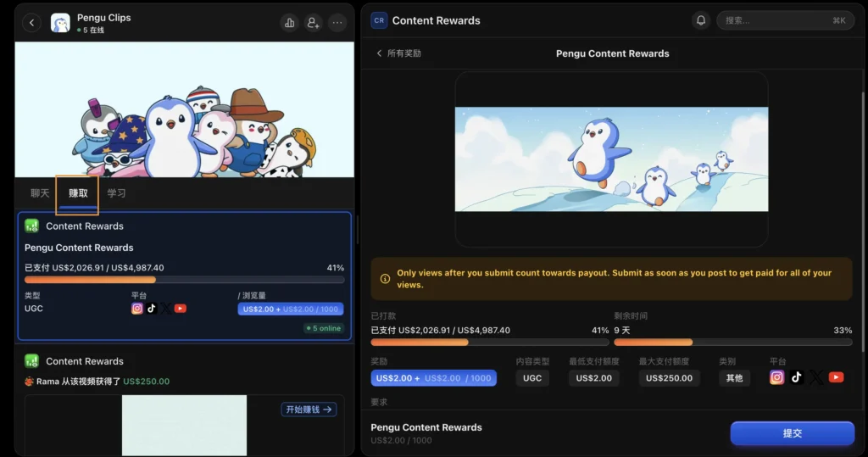Click X icon in right panel platforms
868x457 pixels.
pos(816,377)
